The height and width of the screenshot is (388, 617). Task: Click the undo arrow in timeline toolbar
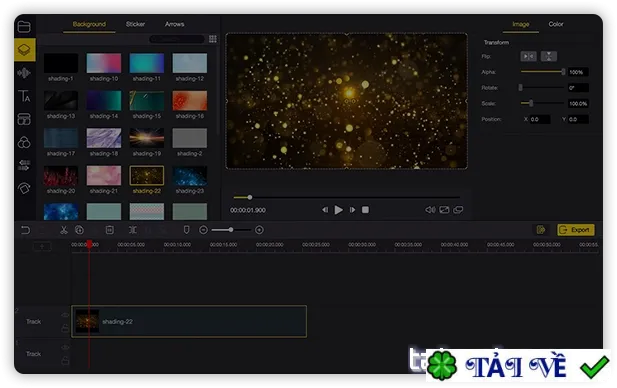(x=25, y=230)
